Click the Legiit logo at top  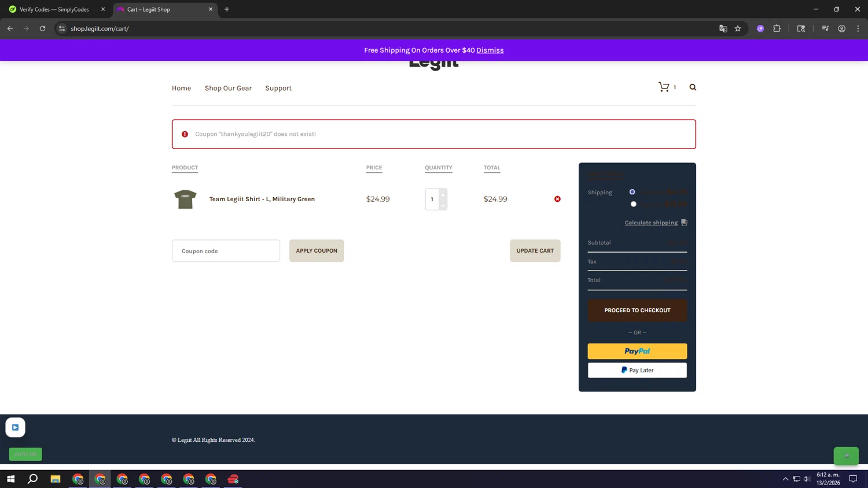click(434, 64)
